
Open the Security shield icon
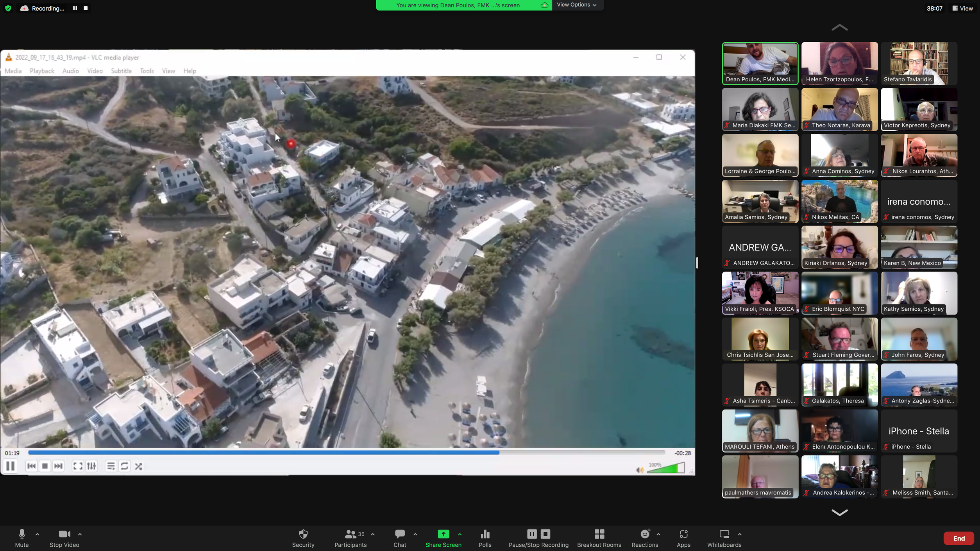pos(303,534)
